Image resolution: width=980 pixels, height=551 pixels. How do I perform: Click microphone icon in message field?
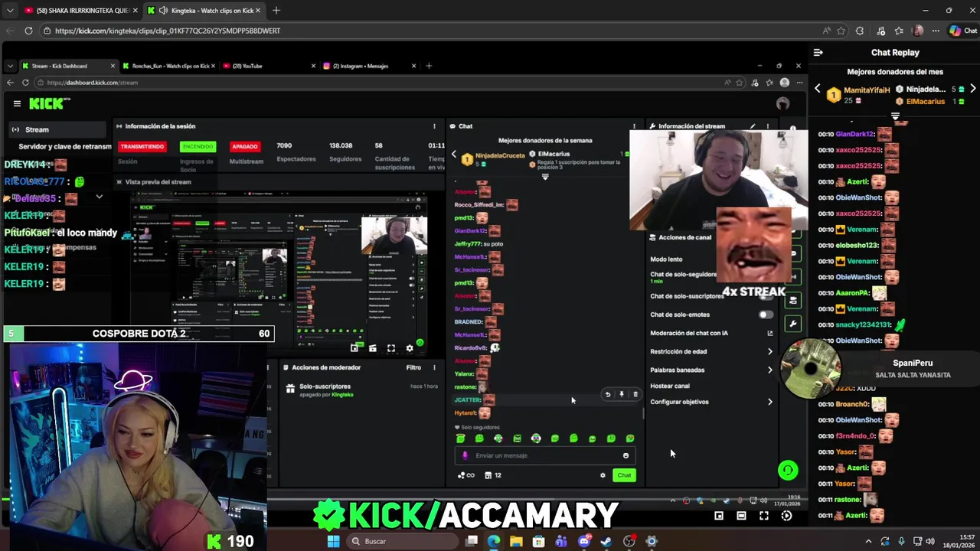point(464,455)
